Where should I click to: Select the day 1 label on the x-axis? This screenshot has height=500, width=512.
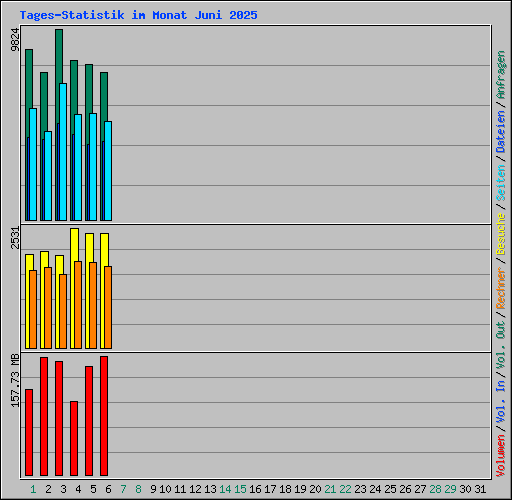(x=33, y=489)
